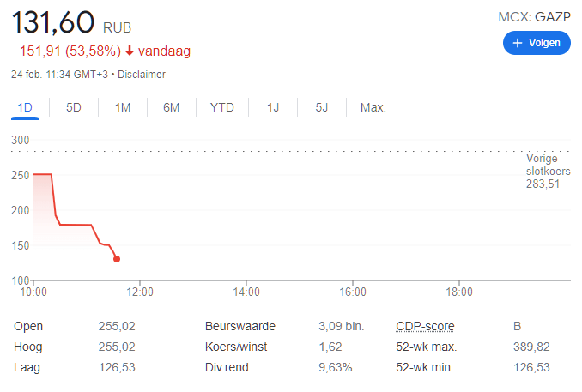Click the MCX: GAZP ticker label
The height and width of the screenshot is (392, 582).
(534, 16)
